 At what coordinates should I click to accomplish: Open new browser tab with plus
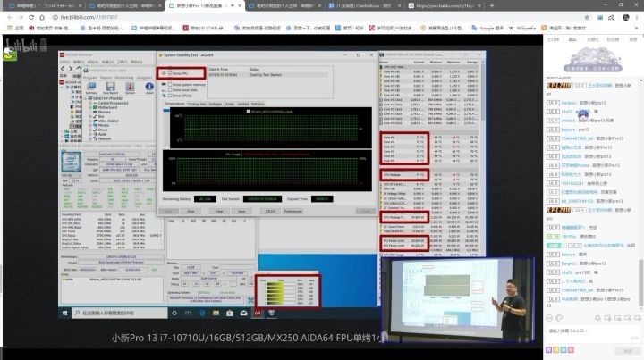pos(492,5)
